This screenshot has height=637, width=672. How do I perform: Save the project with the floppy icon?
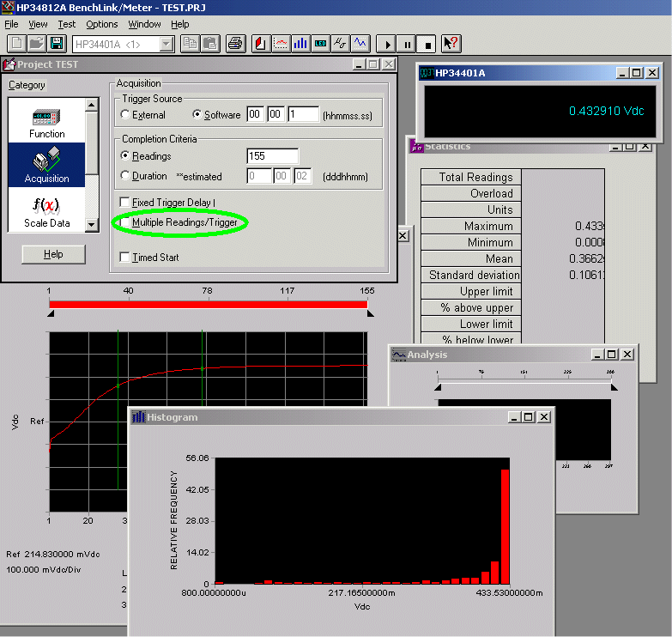57,43
